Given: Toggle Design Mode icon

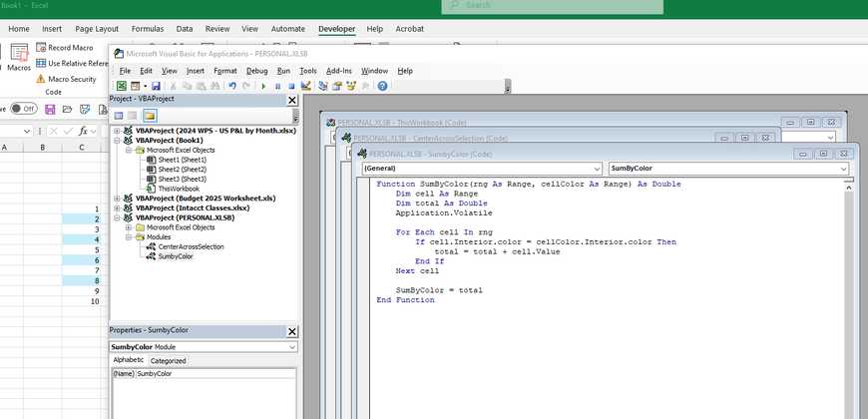Looking at the screenshot, I should (305, 86).
